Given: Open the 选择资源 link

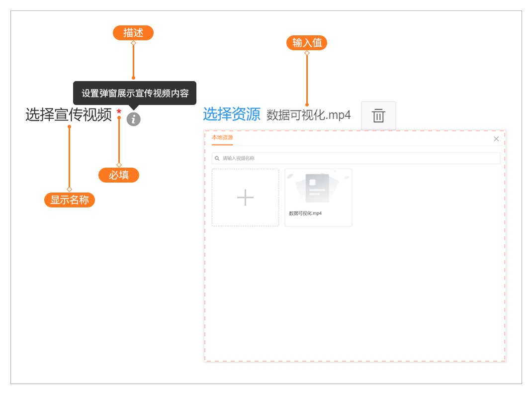Looking at the screenshot, I should click(231, 114).
